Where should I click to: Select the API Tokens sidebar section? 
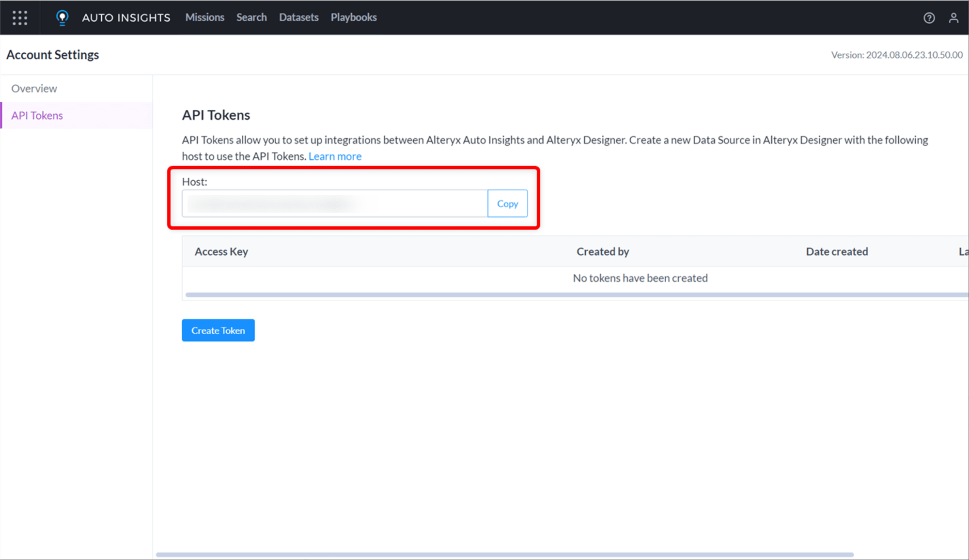coord(37,115)
